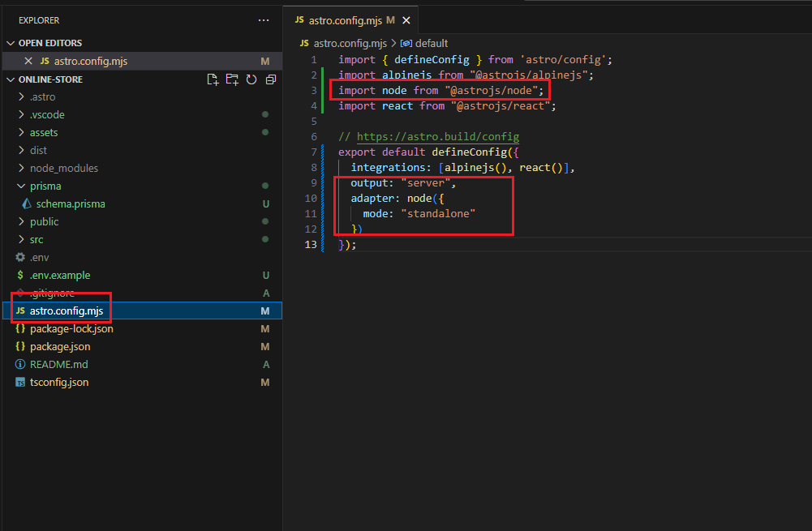Close the astro.config.mjs editor tab
Viewport: 812px width, 531px height.
406,20
